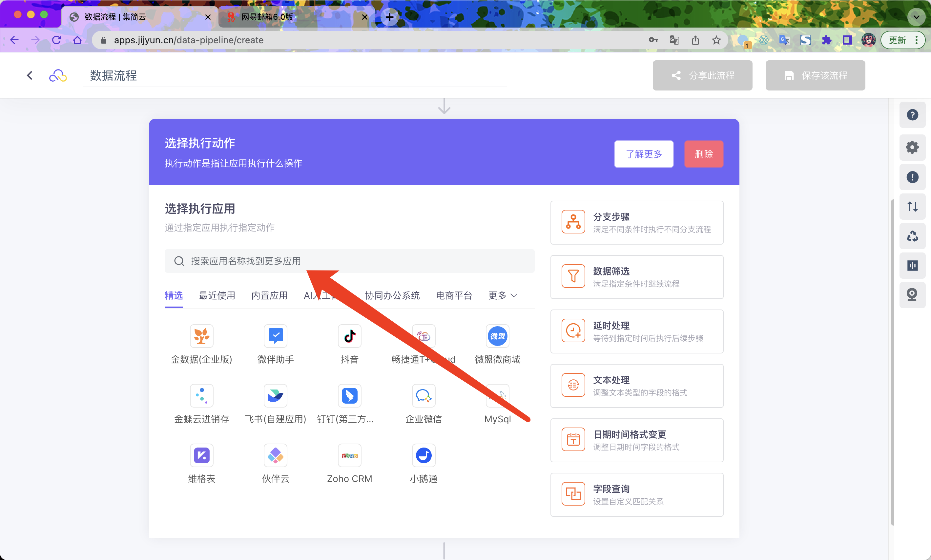Choose the 飞书(自建应用) app icon
The width and height of the screenshot is (931, 560).
point(275,395)
